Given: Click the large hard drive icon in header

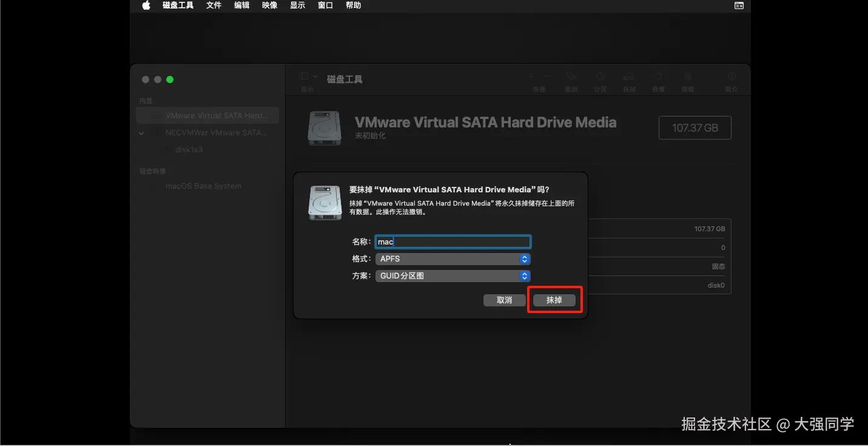Looking at the screenshot, I should [x=325, y=127].
